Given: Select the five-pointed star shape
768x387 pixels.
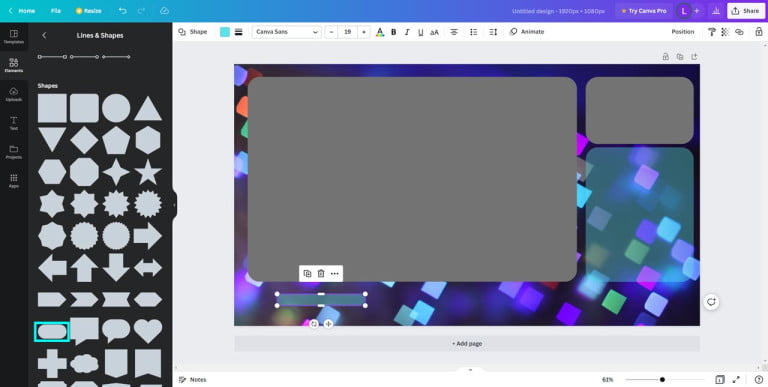Looking at the screenshot, I should [x=148, y=172].
